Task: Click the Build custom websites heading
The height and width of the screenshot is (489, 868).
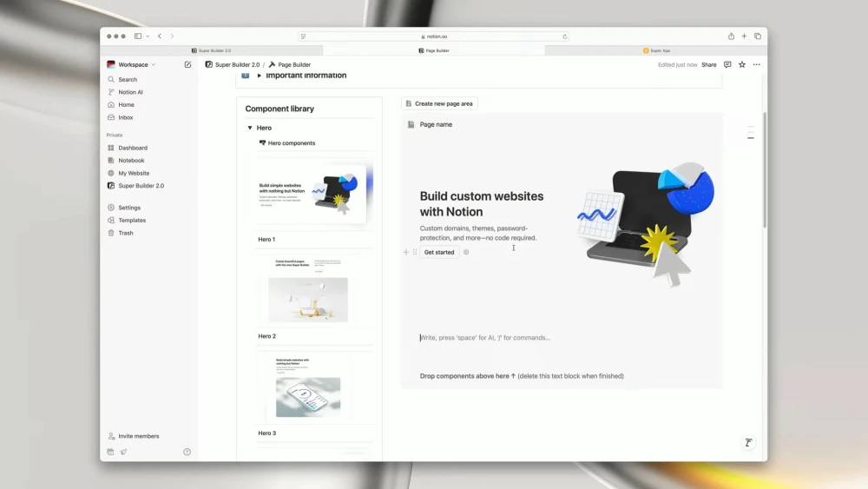Action: tap(482, 204)
